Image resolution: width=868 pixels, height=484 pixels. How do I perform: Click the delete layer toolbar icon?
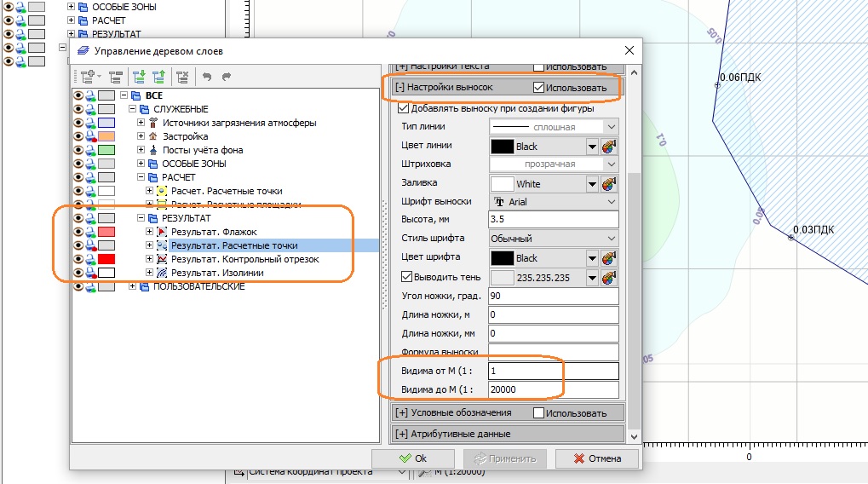click(182, 76)
